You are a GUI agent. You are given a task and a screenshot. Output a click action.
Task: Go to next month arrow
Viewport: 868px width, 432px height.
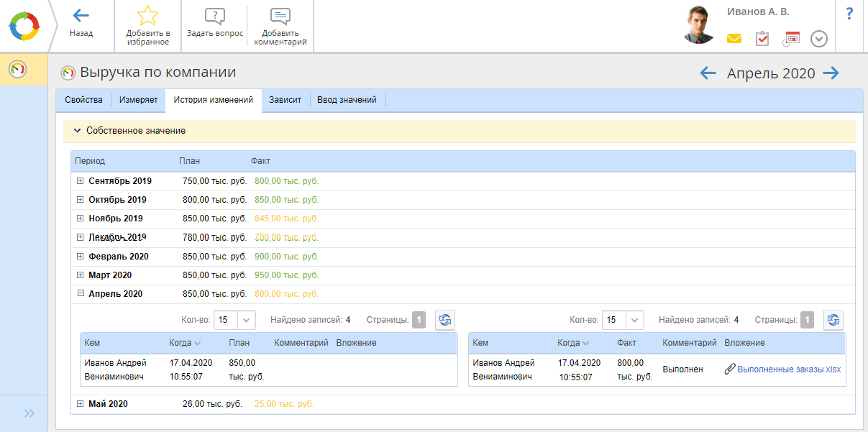pos(831,73)
